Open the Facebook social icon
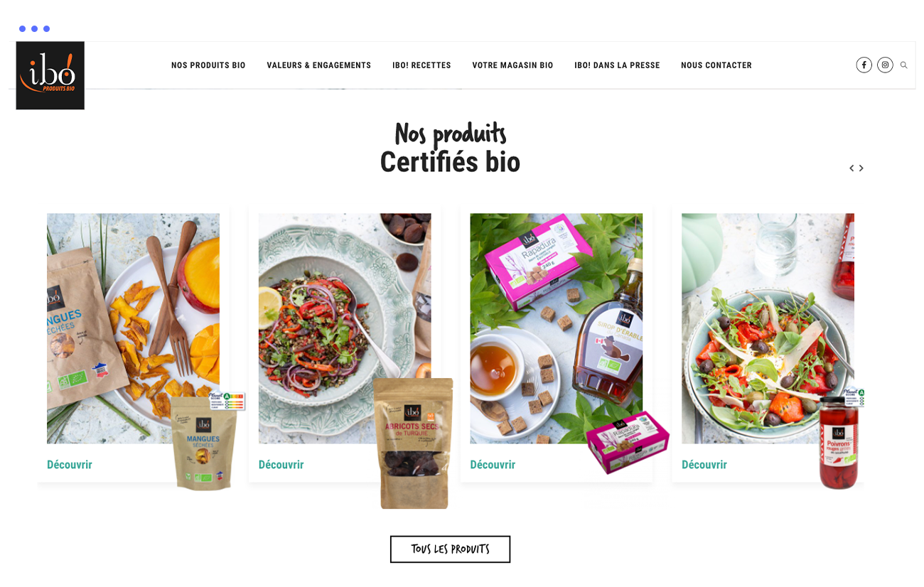This screenshot has height=587, width=924. pyautogui.click(x=864, y=65)
